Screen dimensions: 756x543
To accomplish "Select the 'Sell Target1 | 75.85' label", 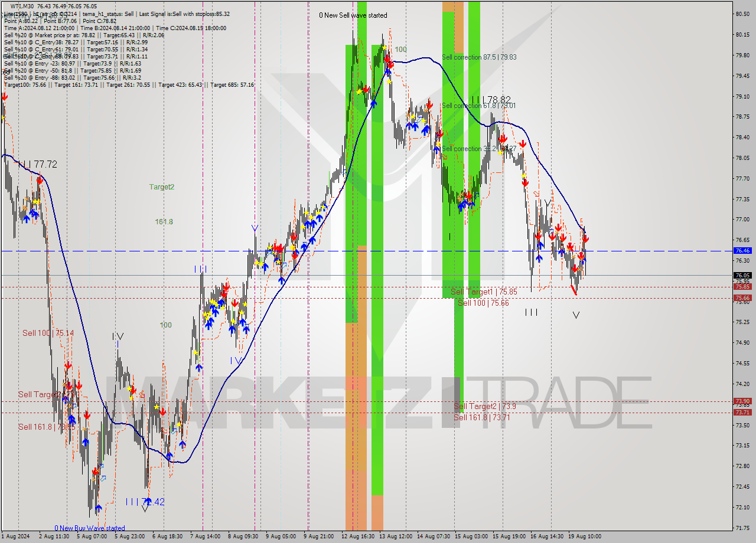I will coord(484,292).
